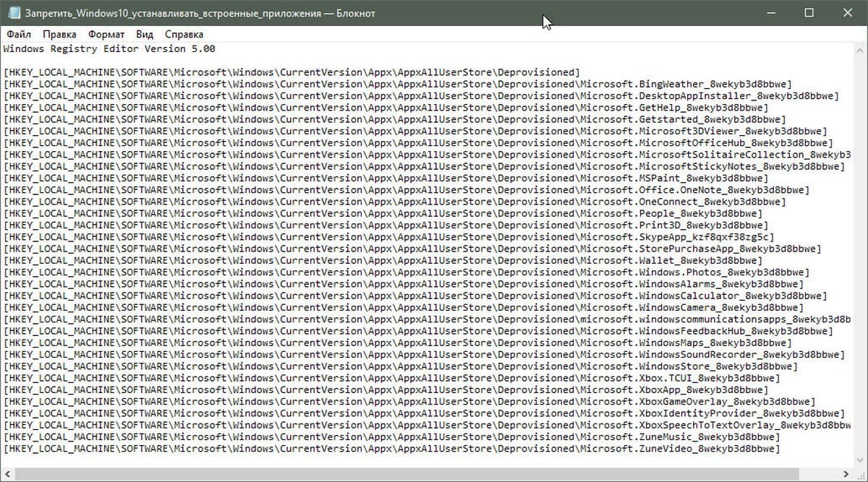Click the Office.OneNote registry line
868x482 pixels.
pos(407,190)
